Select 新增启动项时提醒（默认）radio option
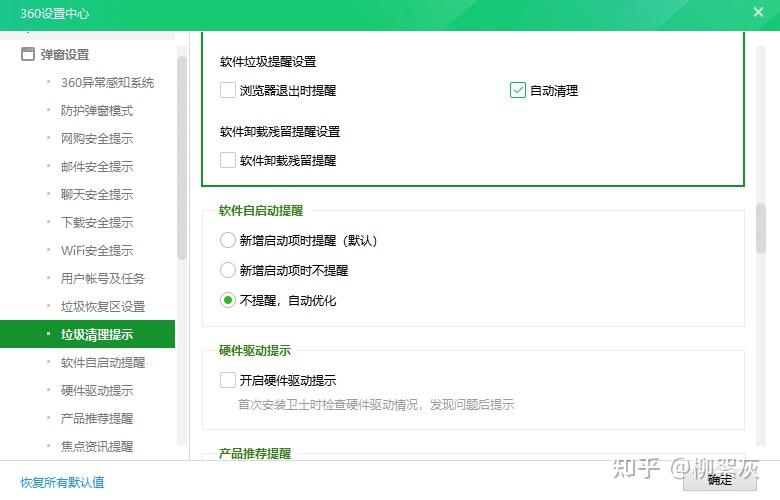Viewport: 780px width, 500px height. [x=228, y=240]
